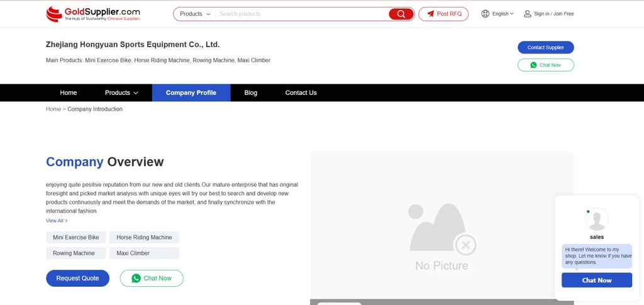The width and height of the screenshot is (644, 305).
Task: Click the No Picture placeholder image
Action: 441,236
